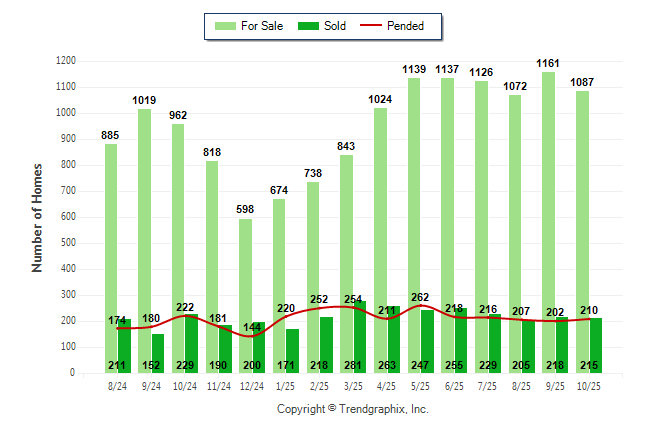
Task: Click the 12/24 x-axis month label
Action: 252,384
